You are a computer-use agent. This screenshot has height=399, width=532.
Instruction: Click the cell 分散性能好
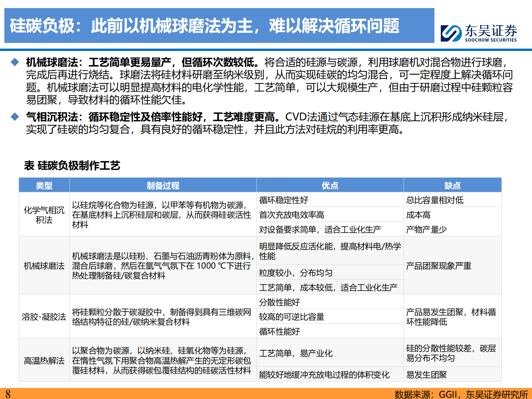click(x=330, y=302)
